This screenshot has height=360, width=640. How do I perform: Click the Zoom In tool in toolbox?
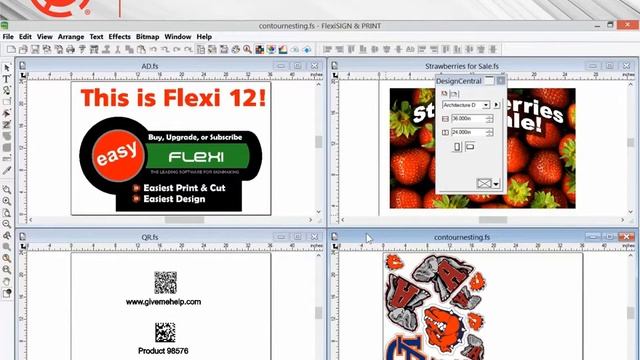pos(7,201)
